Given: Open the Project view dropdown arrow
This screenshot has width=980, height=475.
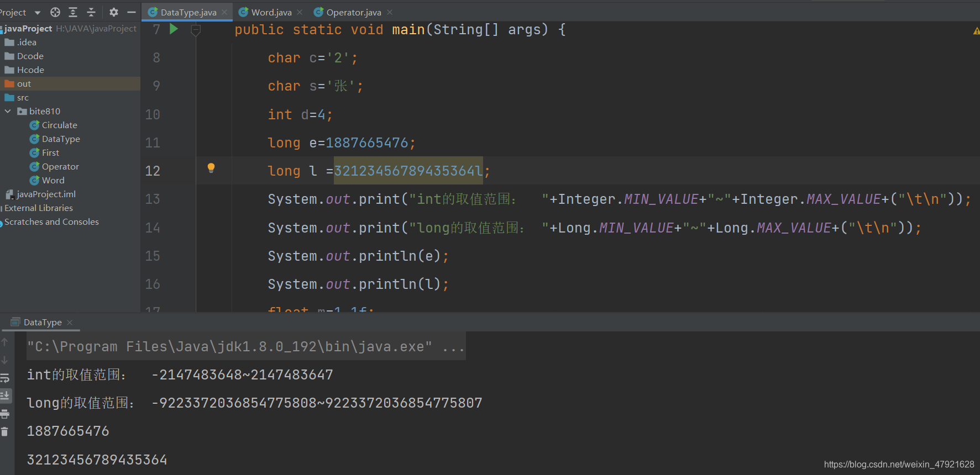Looking at the screenshot, I should click(38, 13).
